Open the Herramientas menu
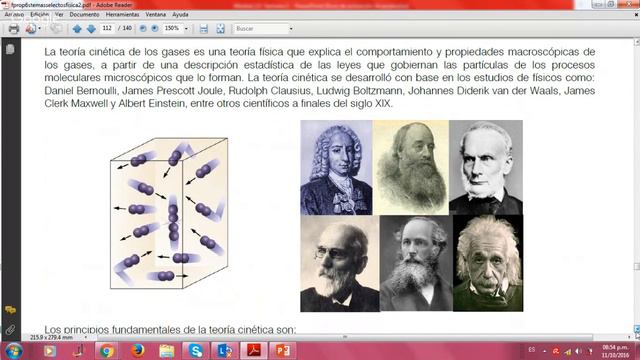This screenshot has height=360, width=640. (122, 14)
